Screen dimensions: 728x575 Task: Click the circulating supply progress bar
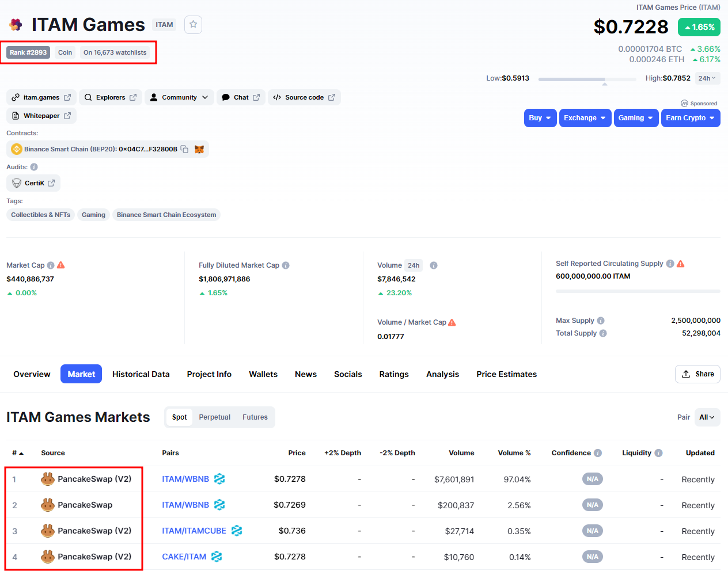pos(638,291)
